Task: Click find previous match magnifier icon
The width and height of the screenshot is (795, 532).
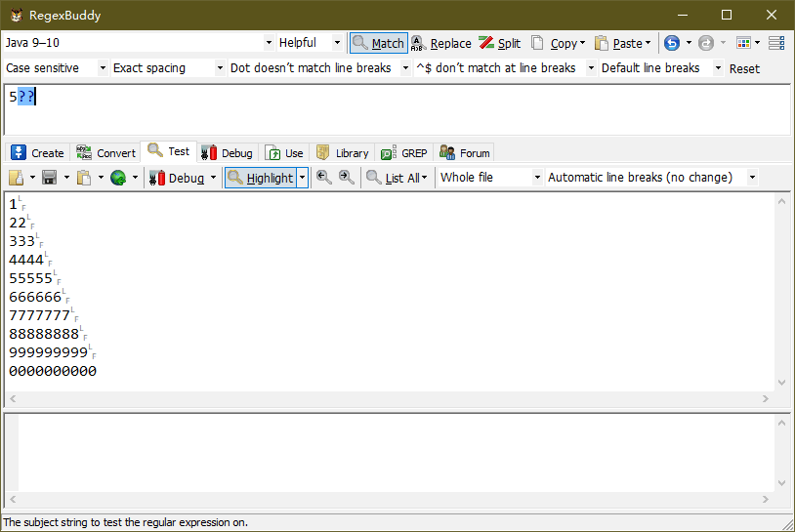Action: [x=323, y=178]
